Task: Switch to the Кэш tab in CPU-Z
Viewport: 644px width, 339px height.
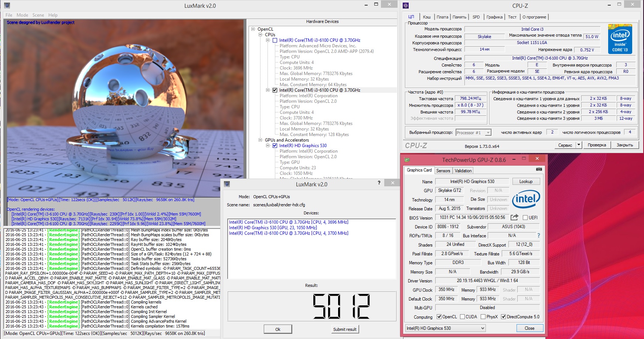Action: [427, 17]
